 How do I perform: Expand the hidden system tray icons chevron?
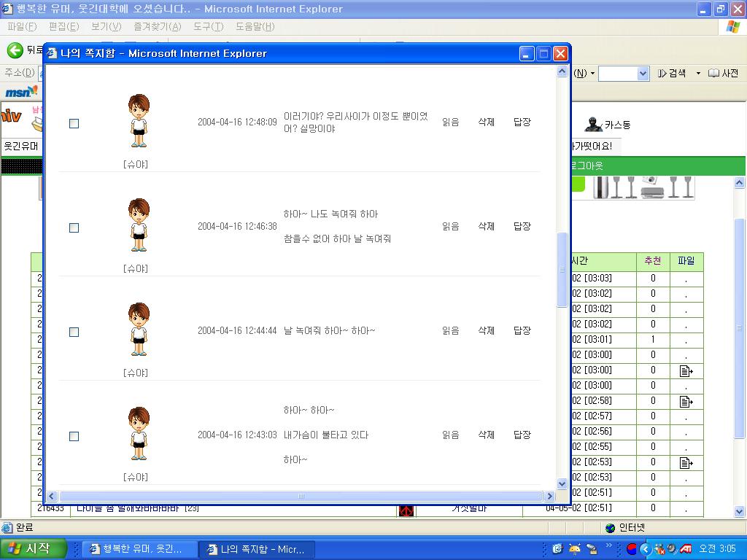coord(608,545)
